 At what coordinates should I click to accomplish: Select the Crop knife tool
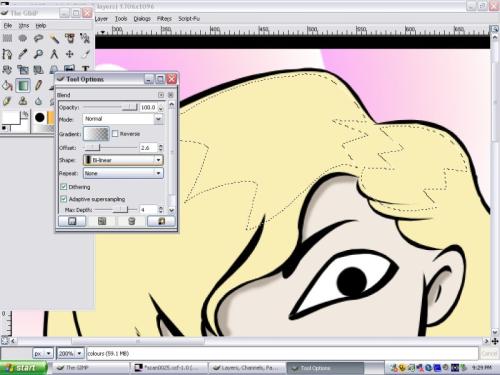[x=85, y=54]
